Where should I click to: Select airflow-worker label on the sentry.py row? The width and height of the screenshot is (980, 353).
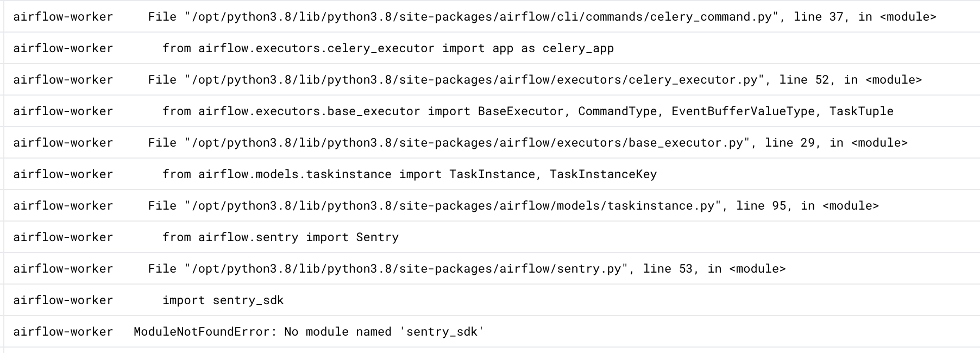(x=63, y=269)
